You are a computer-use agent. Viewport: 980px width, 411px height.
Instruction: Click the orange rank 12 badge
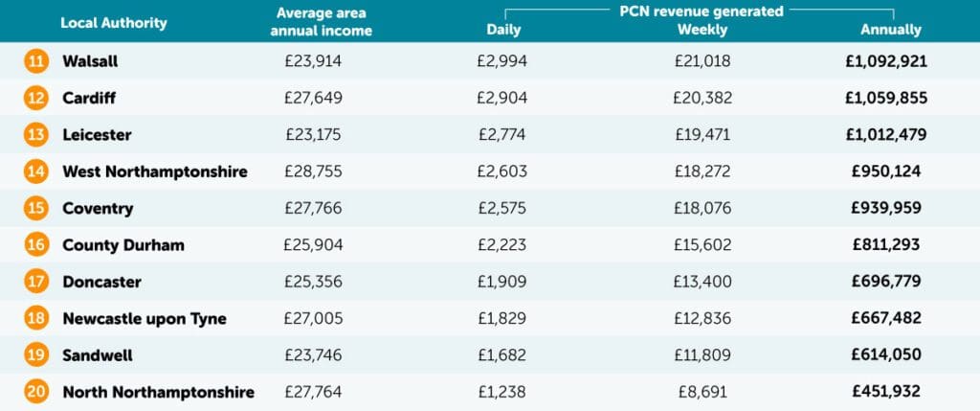coord(35,98)
